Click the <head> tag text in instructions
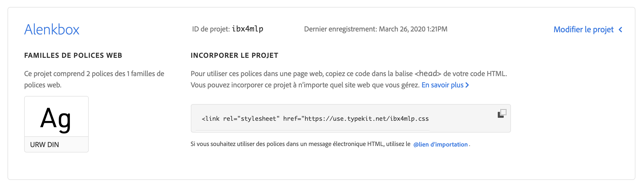Screen dimensions: 644x185 pos(428,73)
